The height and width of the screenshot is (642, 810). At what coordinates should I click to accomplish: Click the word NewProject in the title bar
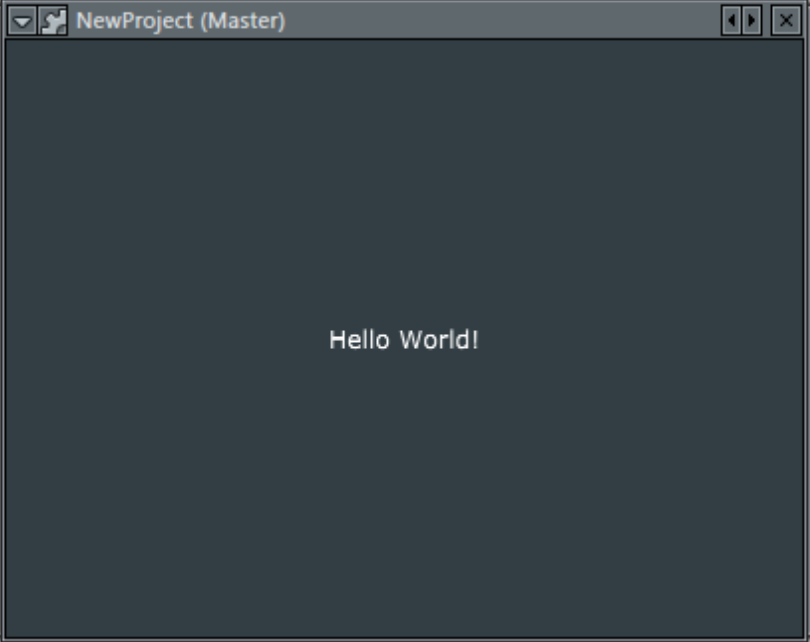[135, 21]
